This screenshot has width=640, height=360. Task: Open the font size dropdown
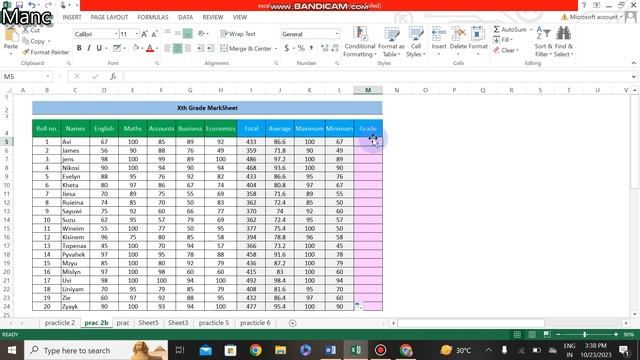click(x=136, y=34)
